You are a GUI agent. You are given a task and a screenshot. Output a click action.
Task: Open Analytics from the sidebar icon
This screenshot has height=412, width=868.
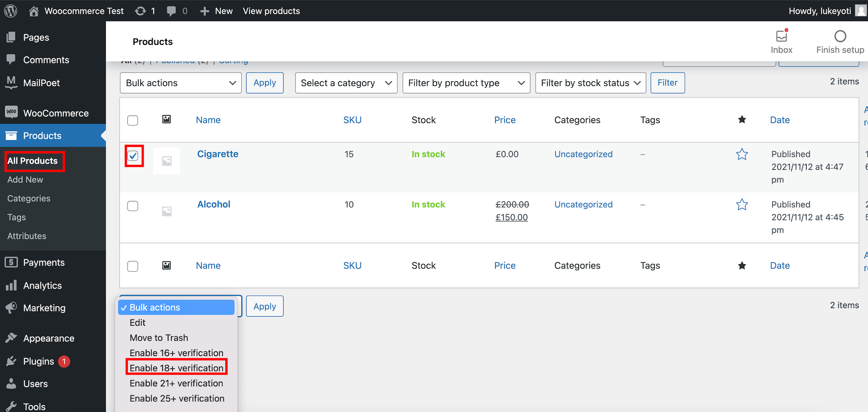coord(11,285)
